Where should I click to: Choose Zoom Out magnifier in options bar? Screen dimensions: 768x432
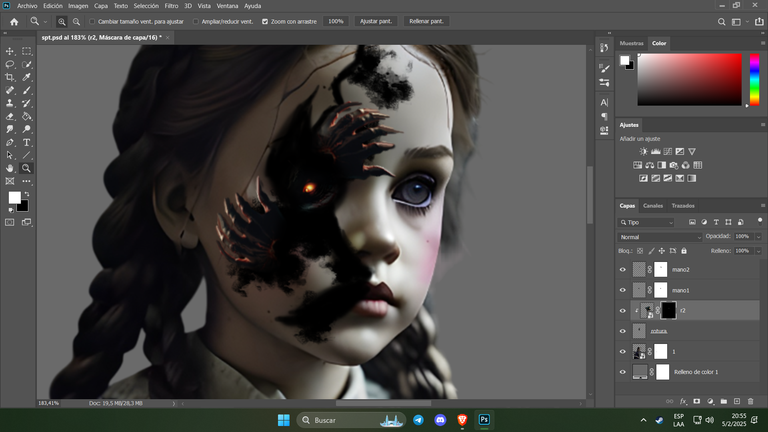click(76, 22)
